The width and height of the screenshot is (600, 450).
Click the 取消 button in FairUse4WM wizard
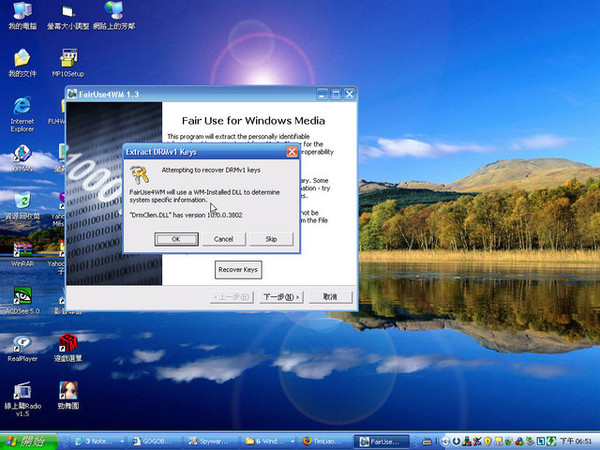tap(330, 297)
